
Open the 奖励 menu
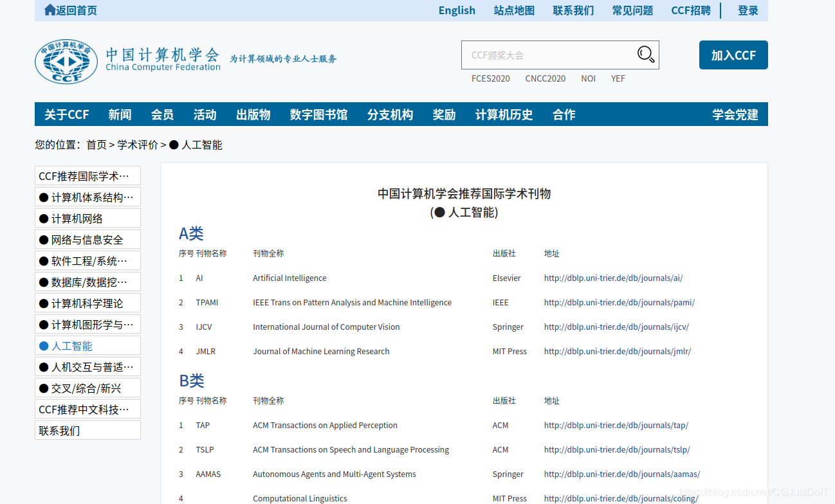tap(445, 114)
